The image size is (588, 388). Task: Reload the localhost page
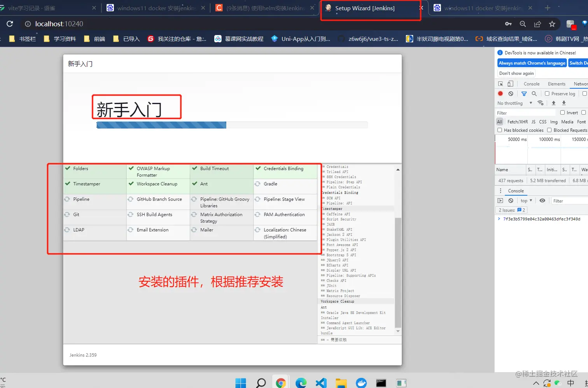(10, 24)
